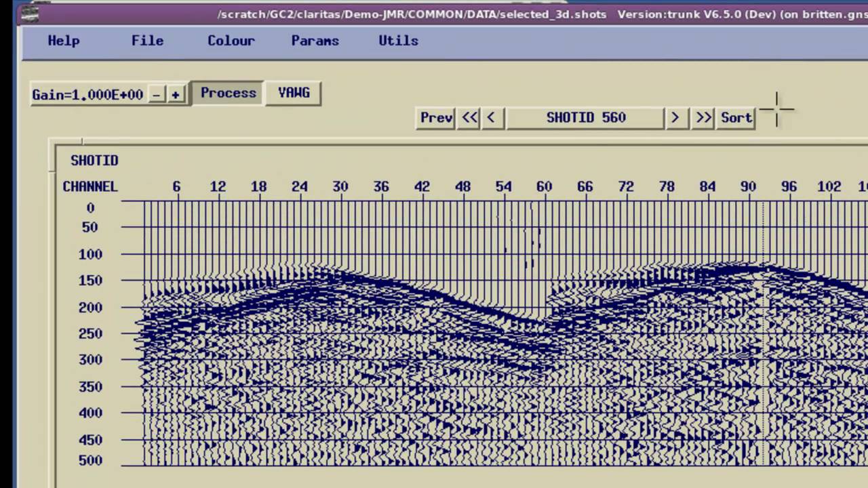
Task: Advance to next shot with single right arrow
Action: (675, 118)
